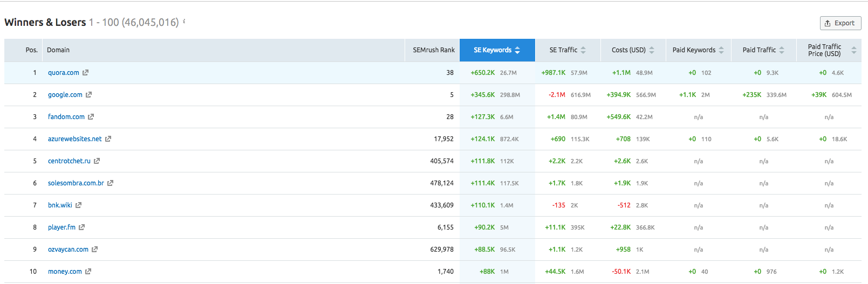Click the info icon beside Winners & Losers title
868x284 pixels.
tap(184, 22)
